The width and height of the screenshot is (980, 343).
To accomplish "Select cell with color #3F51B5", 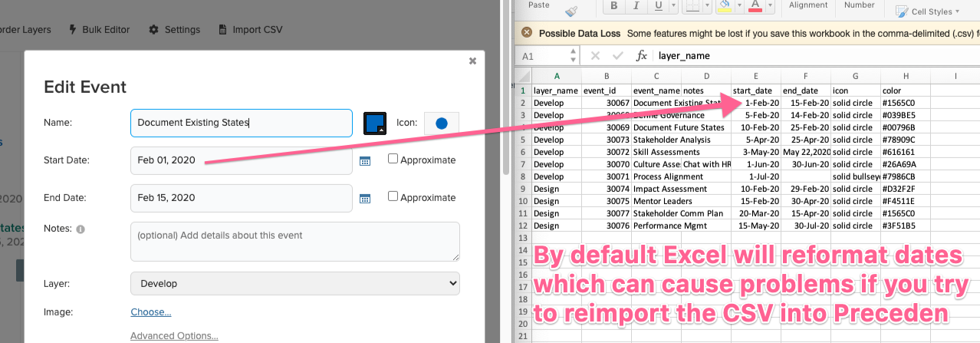I will 906,226.
